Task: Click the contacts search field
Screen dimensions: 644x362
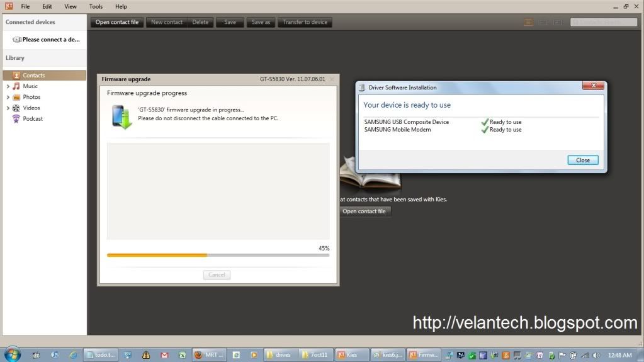Action: (603, 22)
